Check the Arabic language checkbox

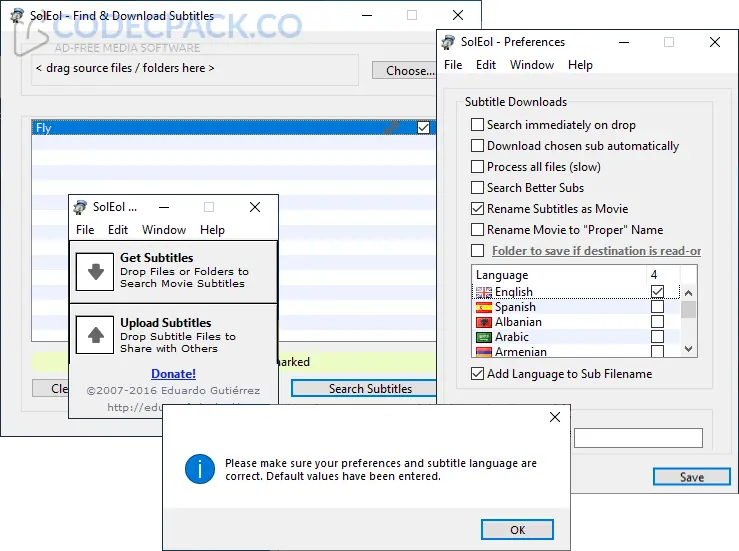(657, 337)
